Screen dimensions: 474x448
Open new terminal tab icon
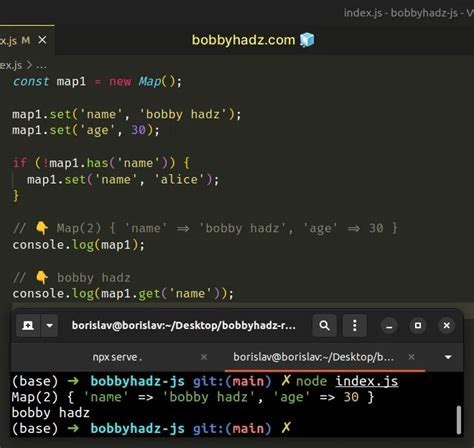point(28,325)
